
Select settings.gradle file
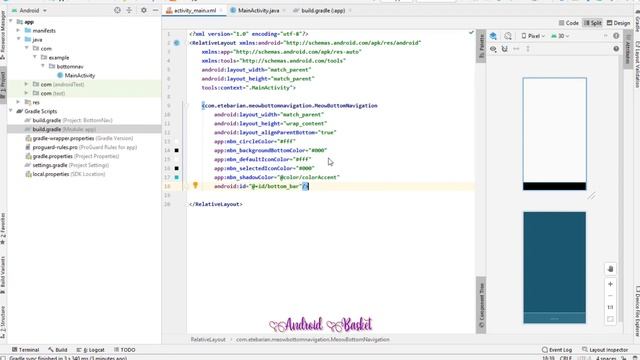point(67,165)
